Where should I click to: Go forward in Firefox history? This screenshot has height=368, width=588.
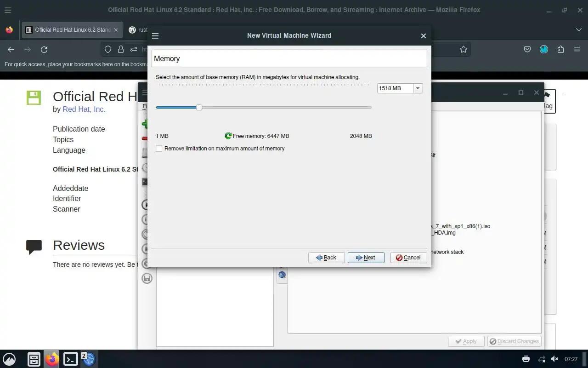coord(28,49)
